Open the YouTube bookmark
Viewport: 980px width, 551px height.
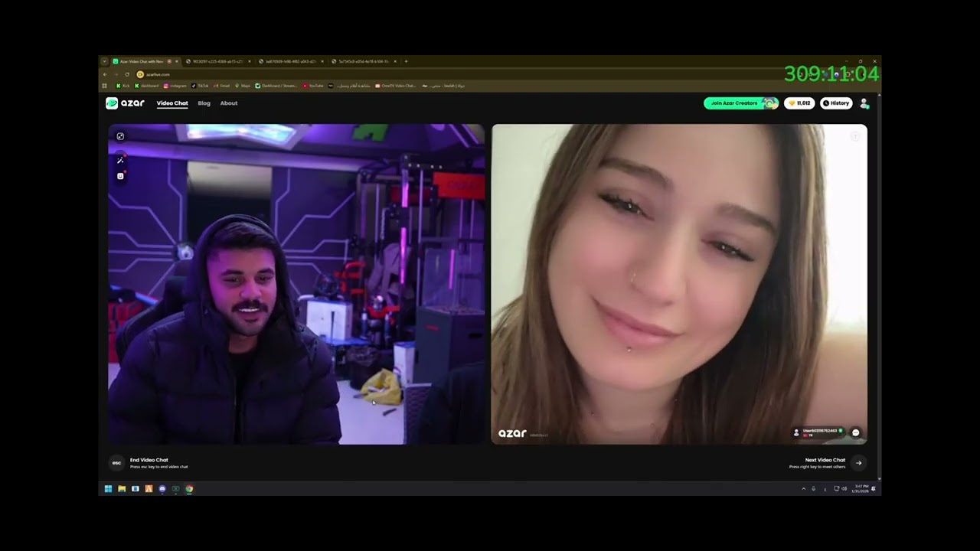point(313,86)
